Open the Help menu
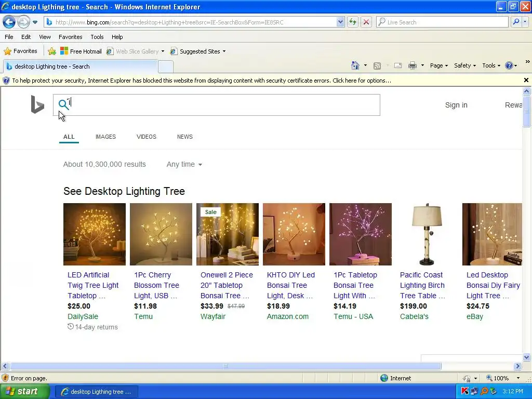 coord(117,37)
